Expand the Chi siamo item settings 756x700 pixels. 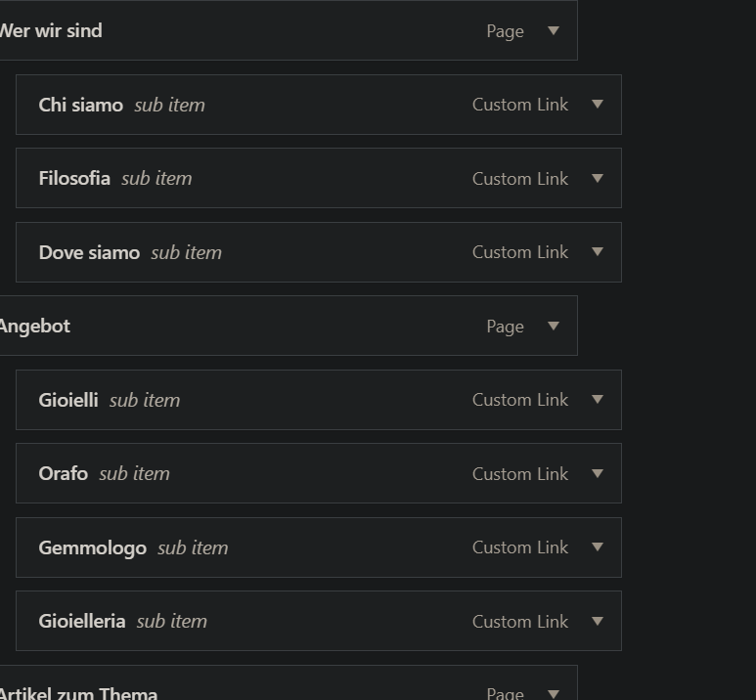click(x=598, y=105)
